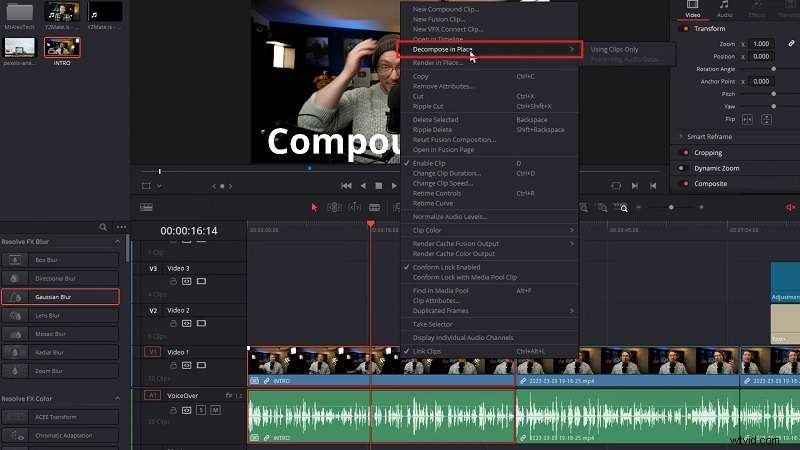Toggle the Cropping section enable dot
This screenshot has width=800, height=450.
pos(686,153)
